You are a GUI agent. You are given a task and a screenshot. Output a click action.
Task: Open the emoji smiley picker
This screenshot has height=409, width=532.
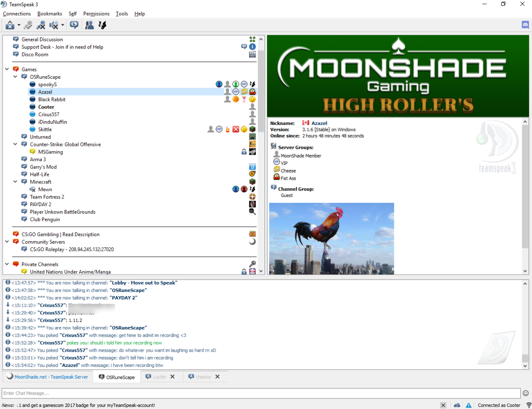pos(526,393)
